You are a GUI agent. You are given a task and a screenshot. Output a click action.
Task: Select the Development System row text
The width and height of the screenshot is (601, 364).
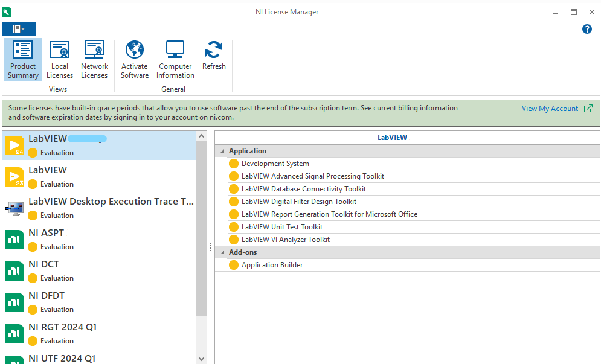[x=275, y=164]
